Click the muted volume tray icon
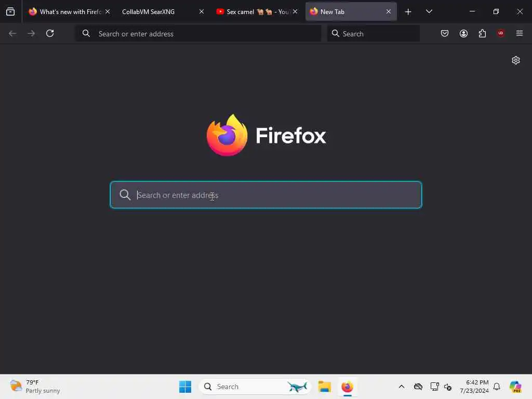The image size is (532, 399). click(x=448, y=387)
